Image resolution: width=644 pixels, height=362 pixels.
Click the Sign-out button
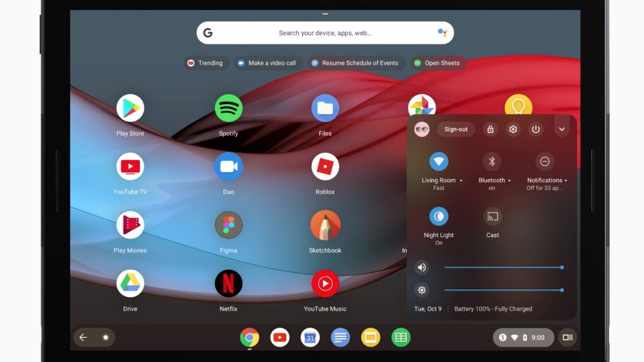click(x=456, y=129)
